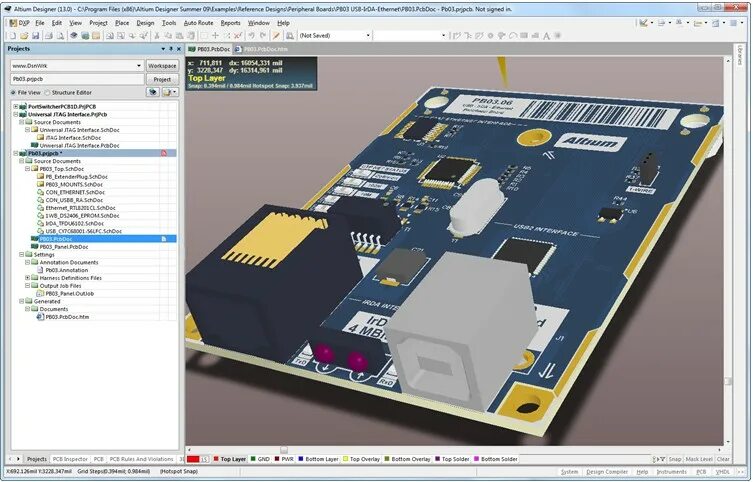The image size is (753, 482).
Task: Click the Projects panel options icon beside Structure Editor
Action: pos(169,92)
